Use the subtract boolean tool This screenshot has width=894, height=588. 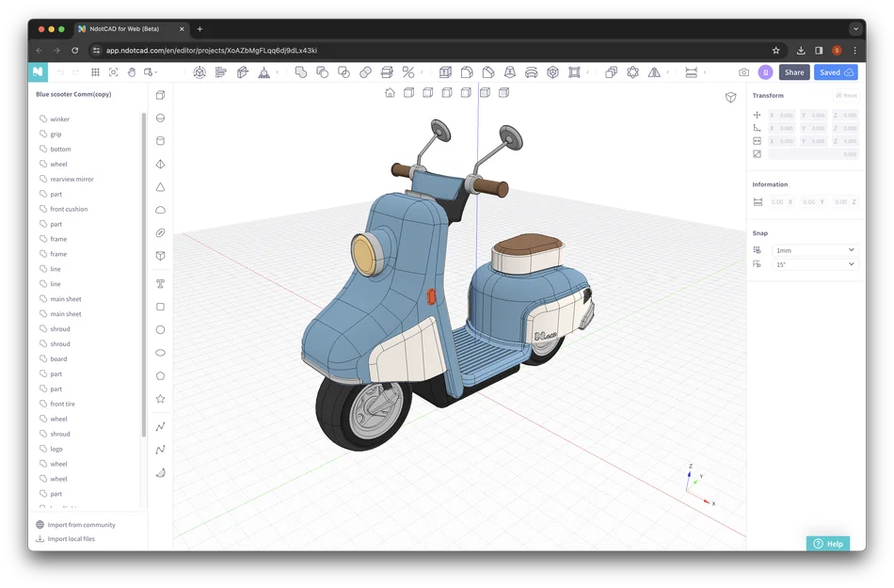(322, 72)
